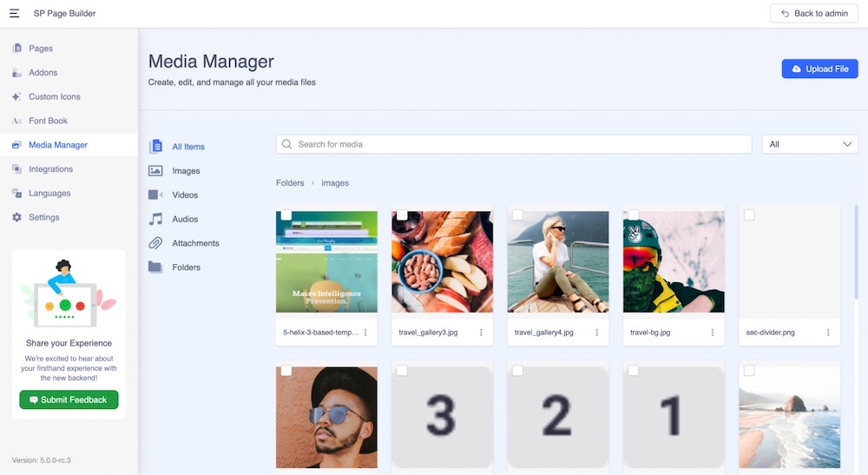This screenshot has width=868, height=475.
Task: Open the Integrations sidebar icon
Action: [x=17, y=169]
